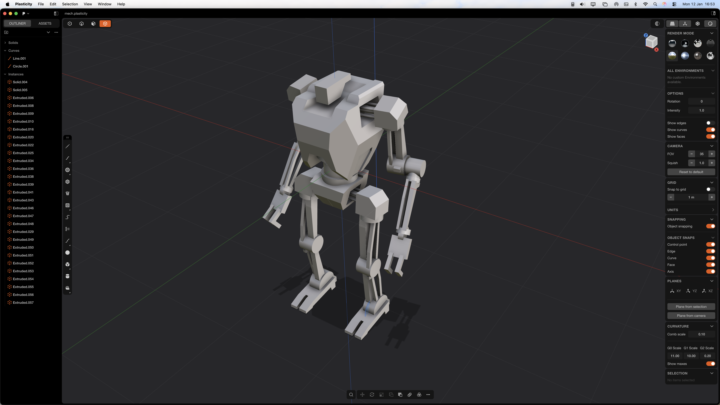Screen dimensions: 720x405
Task: Click the Comb scale value field
Action: pyautogui.click(x=701, y=334)
